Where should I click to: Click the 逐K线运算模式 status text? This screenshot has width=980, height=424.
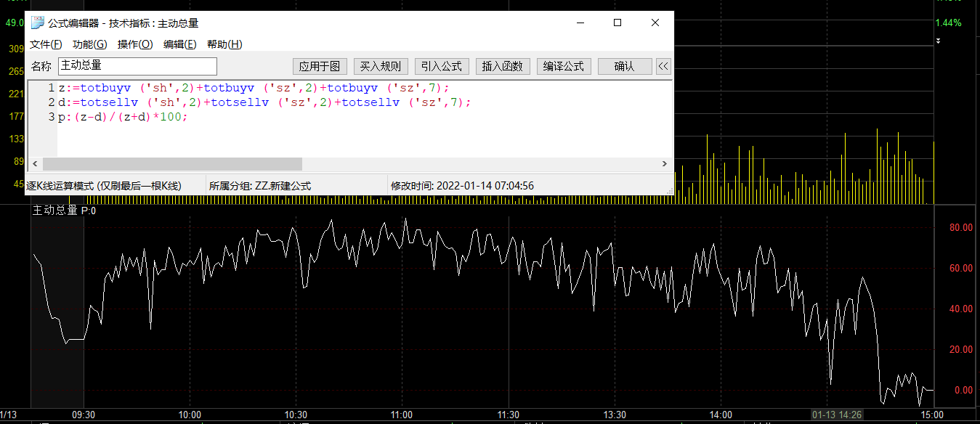(x=105, y=186)
